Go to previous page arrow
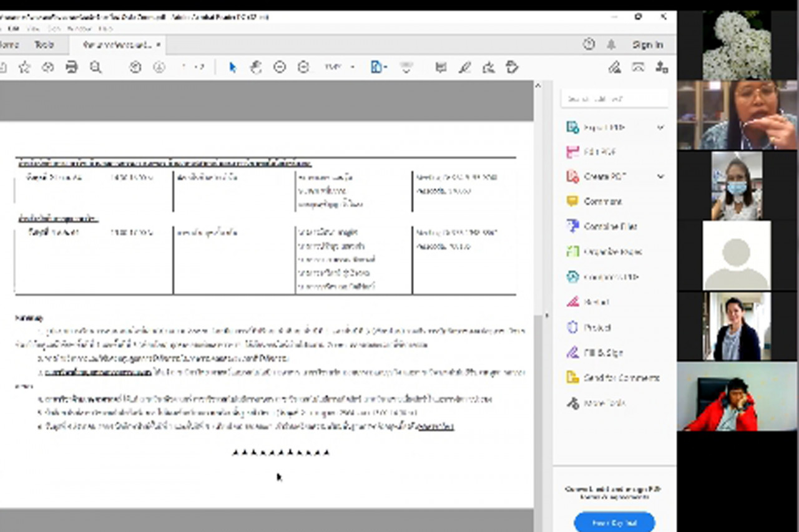This screenshot has height=532, width=799. coord(135,67)
